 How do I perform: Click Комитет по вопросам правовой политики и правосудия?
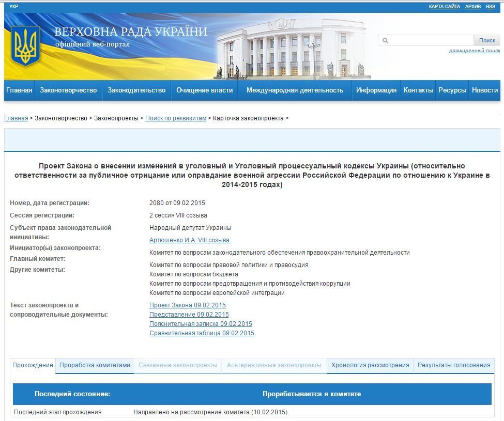229,265
